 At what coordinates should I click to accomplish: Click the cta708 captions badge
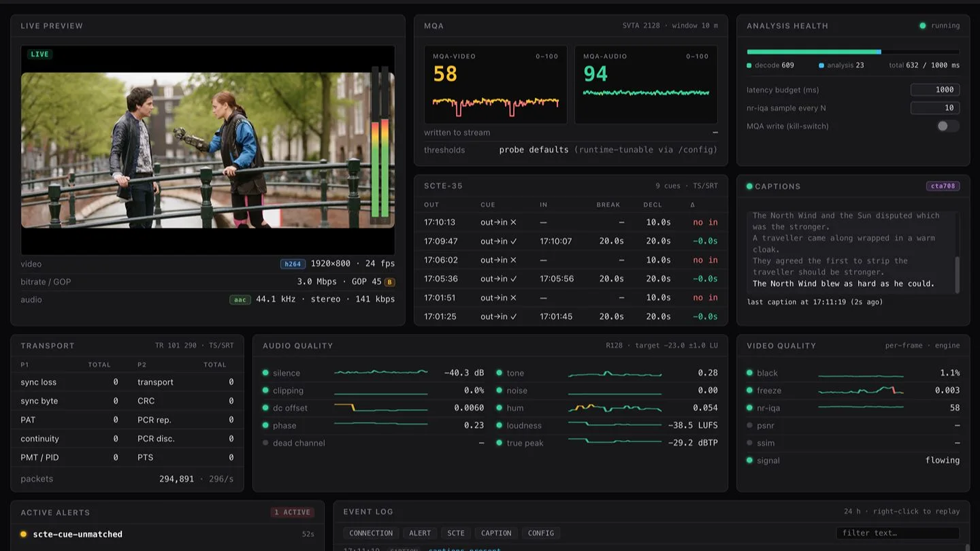[x=943, y=186]
